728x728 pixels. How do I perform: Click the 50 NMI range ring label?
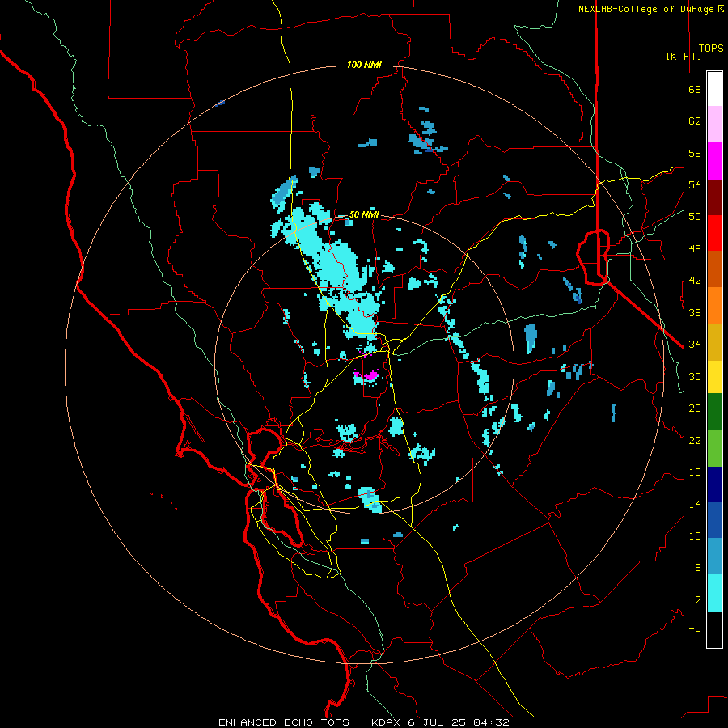click(364, 214)
